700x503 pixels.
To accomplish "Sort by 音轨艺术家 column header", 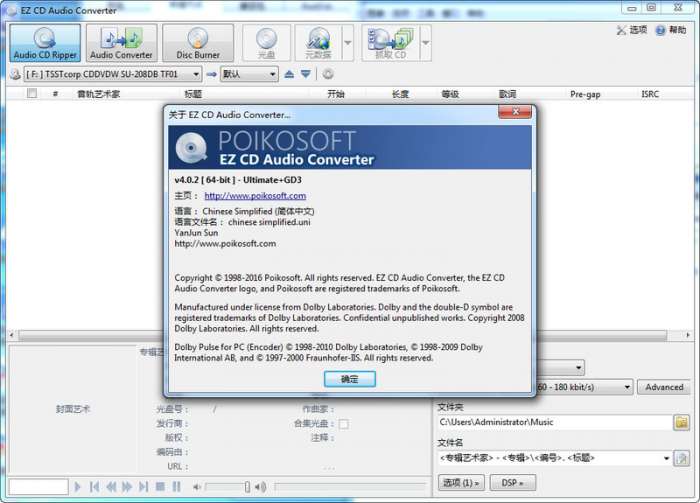I will pos(99,94).
